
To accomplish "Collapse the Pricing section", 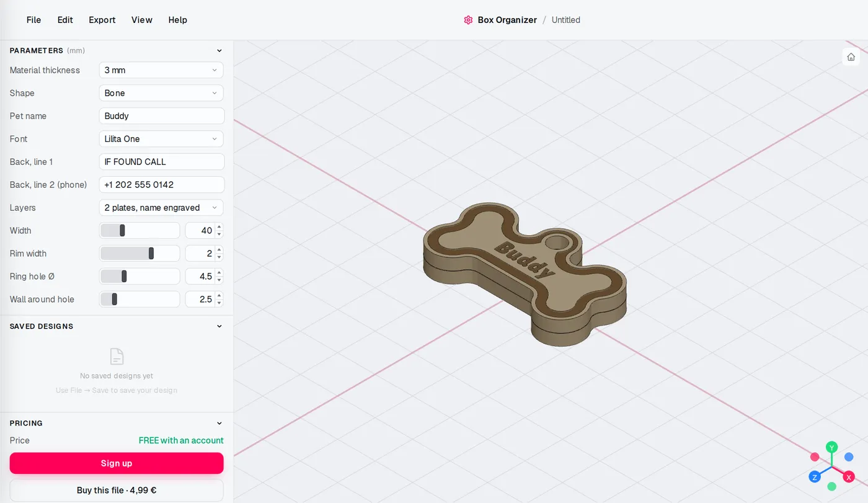I will point(219,424).
